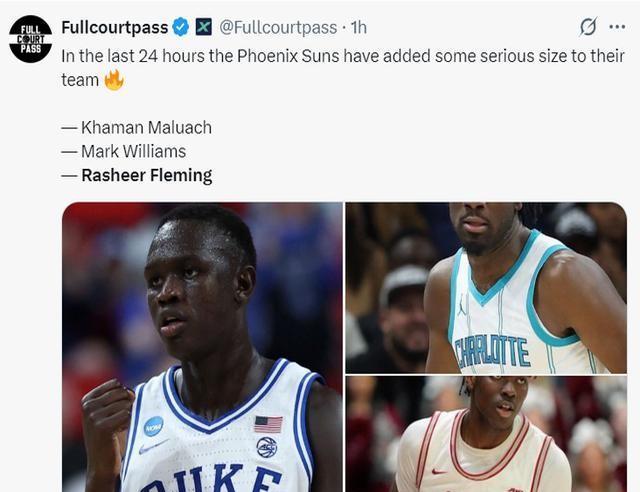Open the Fullcourtpass display name link
Viewport: 640px width, 492px height.
(x=115, y=27)
